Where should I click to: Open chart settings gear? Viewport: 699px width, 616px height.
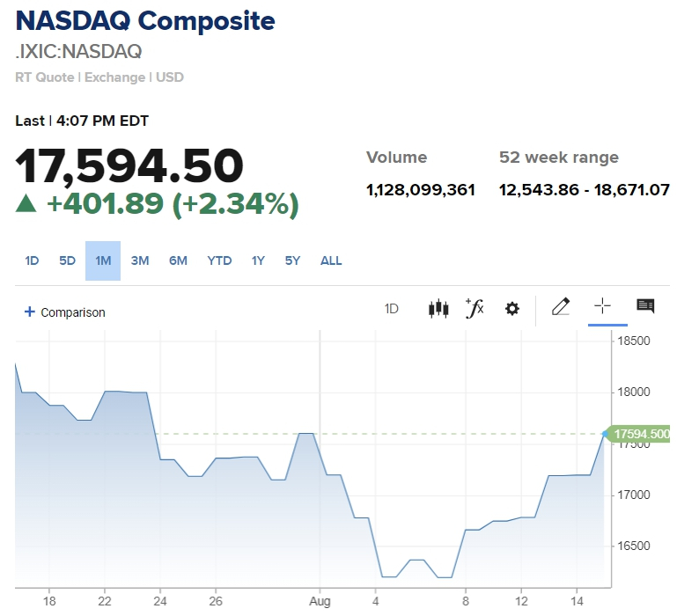(512, 309)
